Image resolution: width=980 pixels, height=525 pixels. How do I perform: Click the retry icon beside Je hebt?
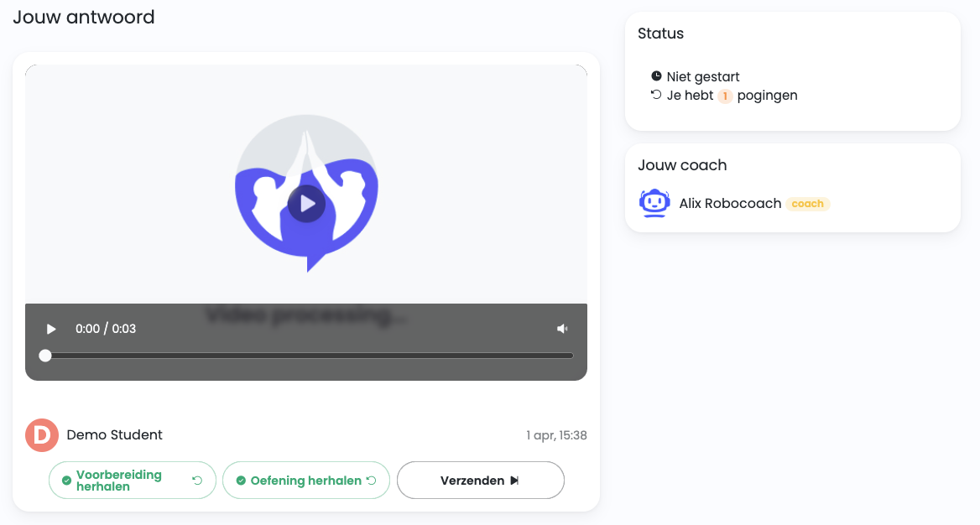[x=656, y=95]
